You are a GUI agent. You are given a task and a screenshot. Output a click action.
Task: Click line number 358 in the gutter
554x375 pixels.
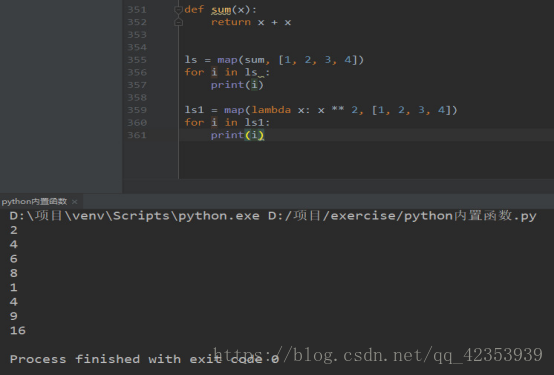[x=137, y=98]
